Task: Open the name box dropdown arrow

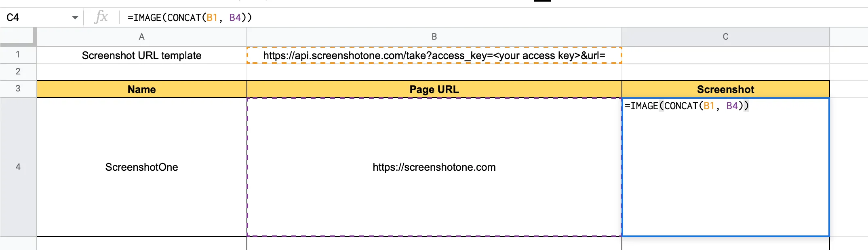Action: [75, 17]
